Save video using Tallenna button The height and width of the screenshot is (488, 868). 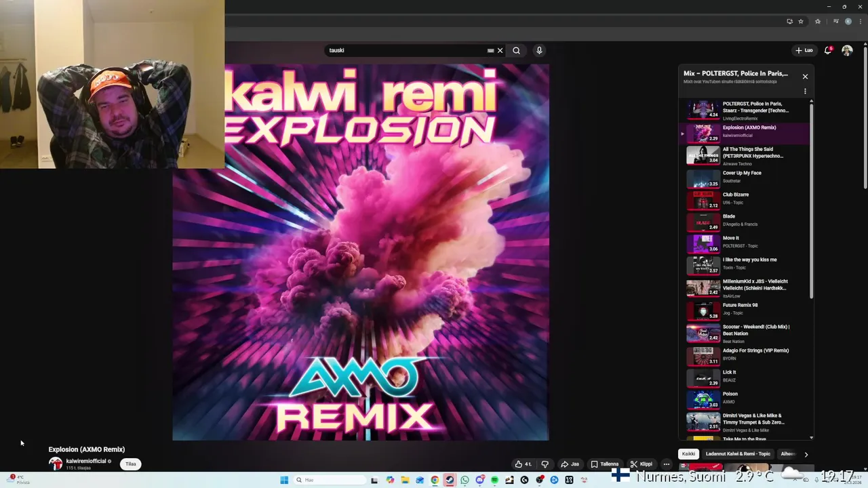pyautogui.click(x=604, y=464)
